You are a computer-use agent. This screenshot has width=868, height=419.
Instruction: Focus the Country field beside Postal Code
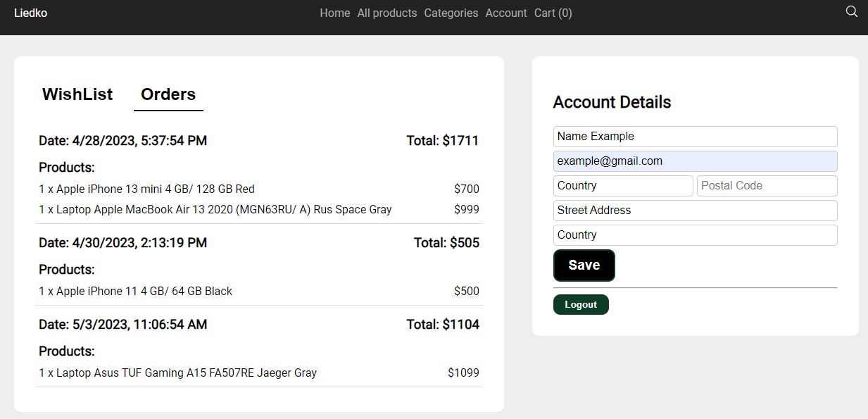point(623,186)
